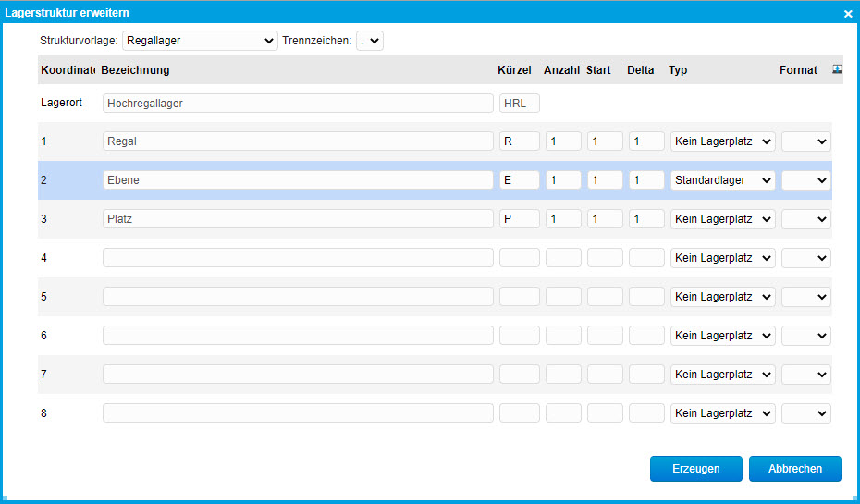Open the Typ dropdown in the Platz row
The width and height of the screenshot is (860, 504).
723,219
